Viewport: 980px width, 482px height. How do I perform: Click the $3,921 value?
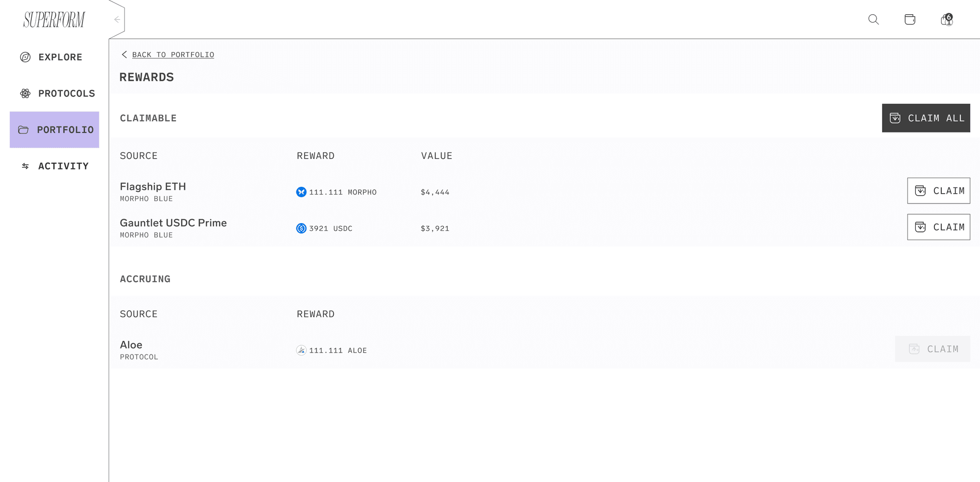435,228
